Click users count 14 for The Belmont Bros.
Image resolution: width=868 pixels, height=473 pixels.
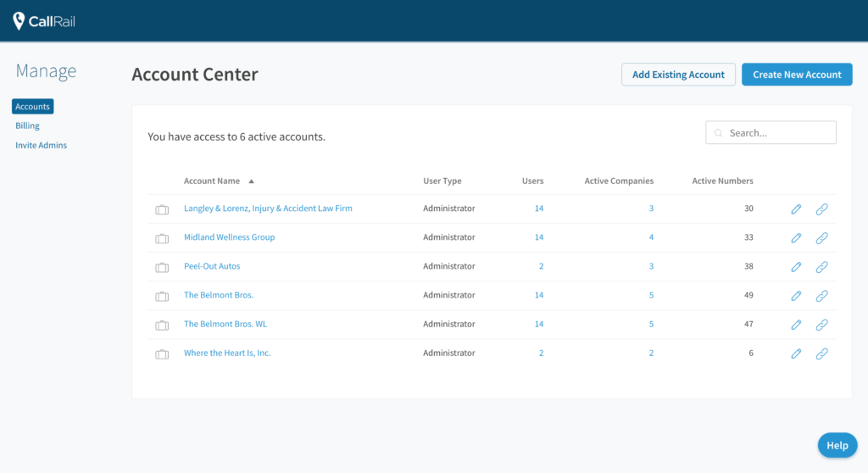(539, 295)
